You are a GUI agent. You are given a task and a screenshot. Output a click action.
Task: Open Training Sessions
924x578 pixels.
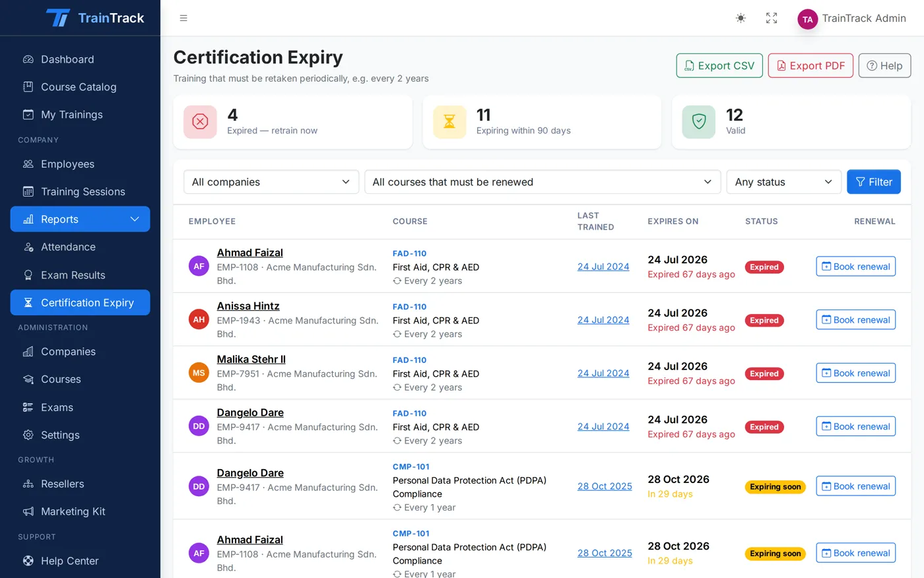80,192
